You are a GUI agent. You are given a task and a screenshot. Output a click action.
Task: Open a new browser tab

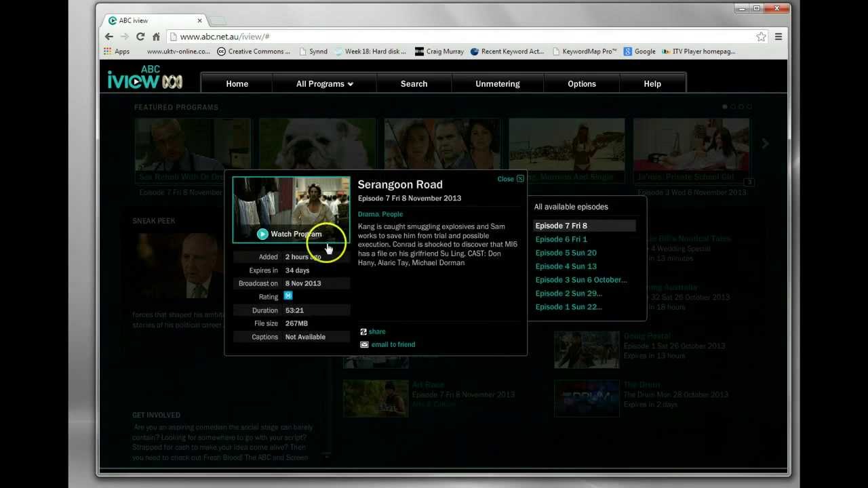218,21
